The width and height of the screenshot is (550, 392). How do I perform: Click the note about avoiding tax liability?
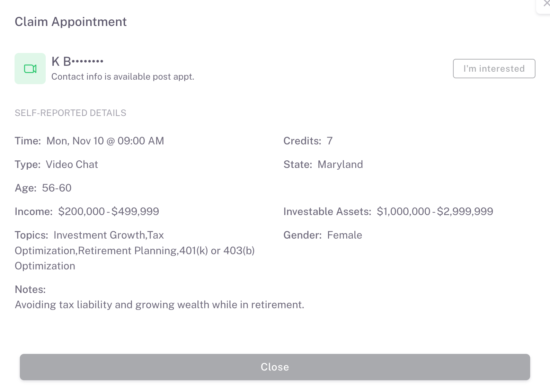point(159,305)
